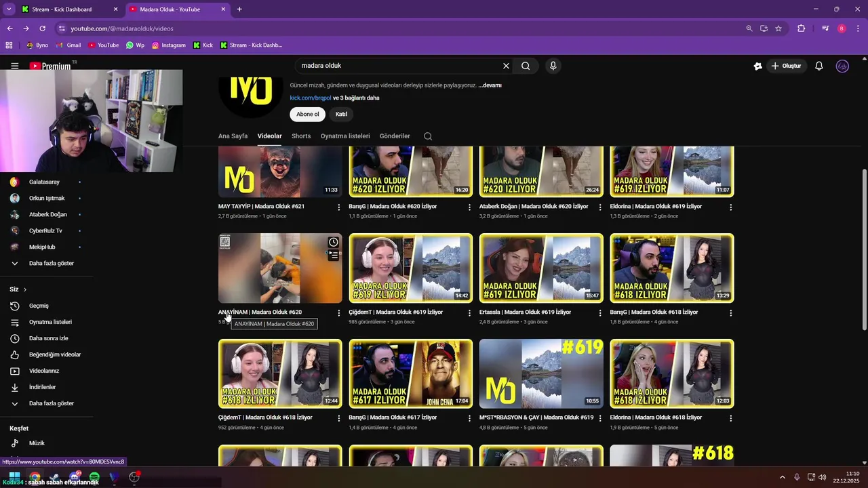Open Videolarınız in sidebar
This screenshot has height=488, width=868.
[45, 371]
